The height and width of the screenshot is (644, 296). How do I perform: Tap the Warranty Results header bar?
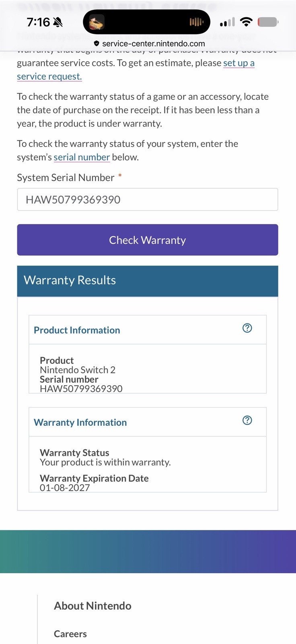pyautogui.click(x=148, y=281)
